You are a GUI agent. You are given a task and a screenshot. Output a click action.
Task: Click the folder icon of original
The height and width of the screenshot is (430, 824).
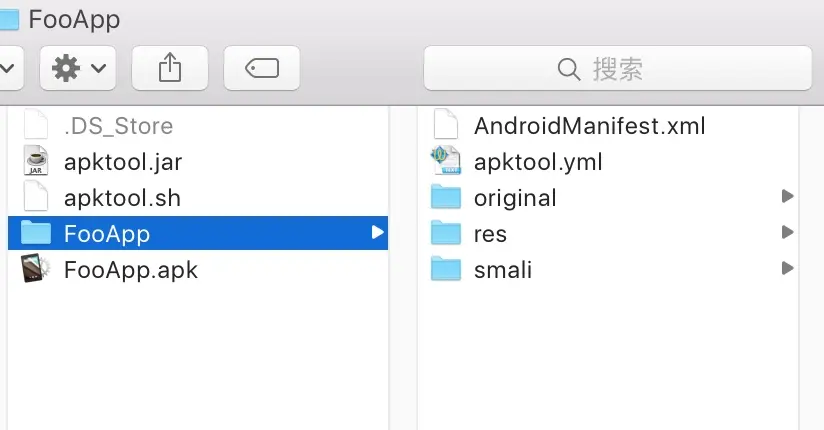(446, 197)
